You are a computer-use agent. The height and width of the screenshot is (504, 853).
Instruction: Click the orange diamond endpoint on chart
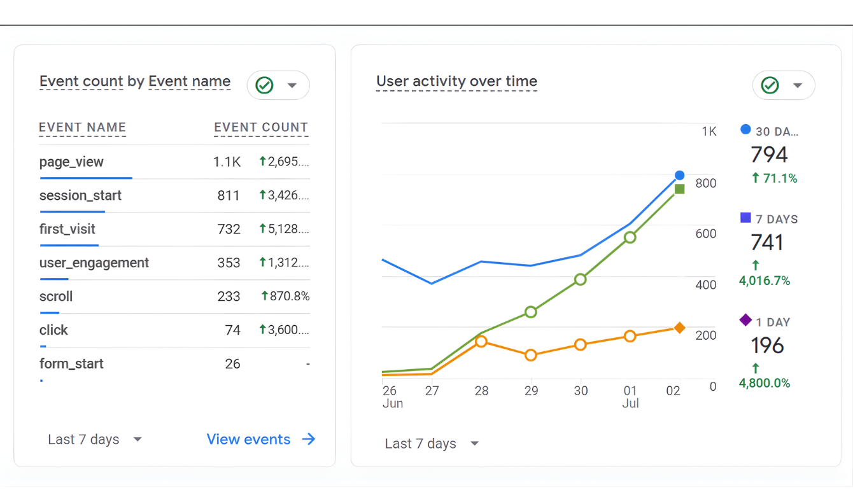coord(679,328)
